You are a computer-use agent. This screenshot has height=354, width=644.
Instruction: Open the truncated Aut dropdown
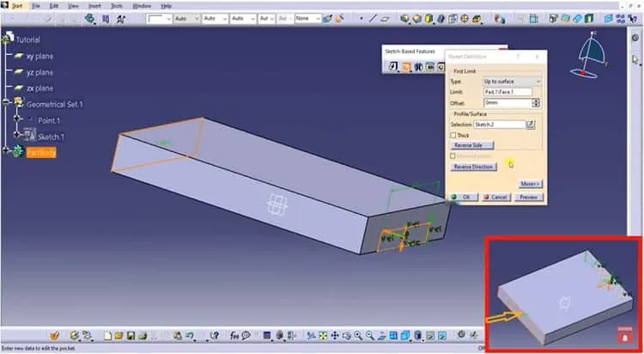(266, 19)
